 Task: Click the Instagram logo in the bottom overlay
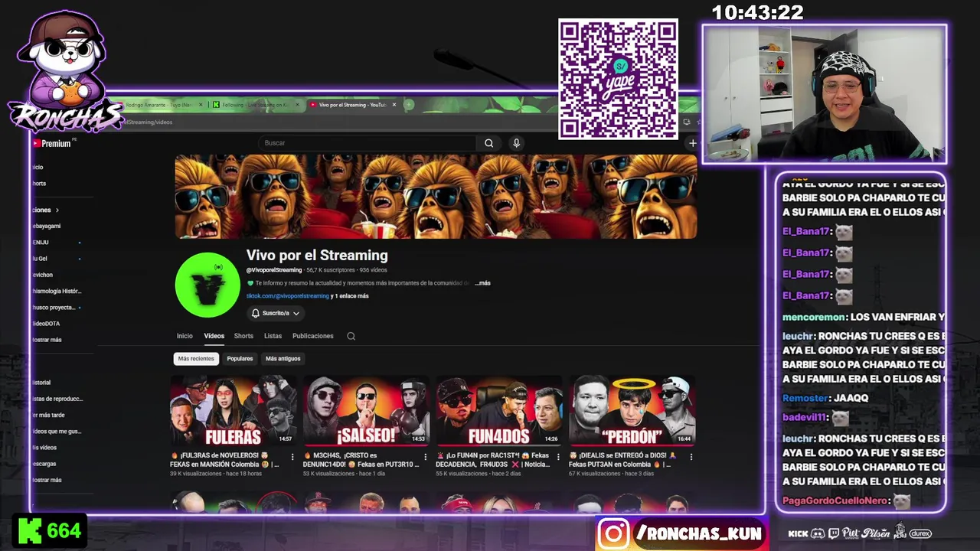tap(613, 533)
